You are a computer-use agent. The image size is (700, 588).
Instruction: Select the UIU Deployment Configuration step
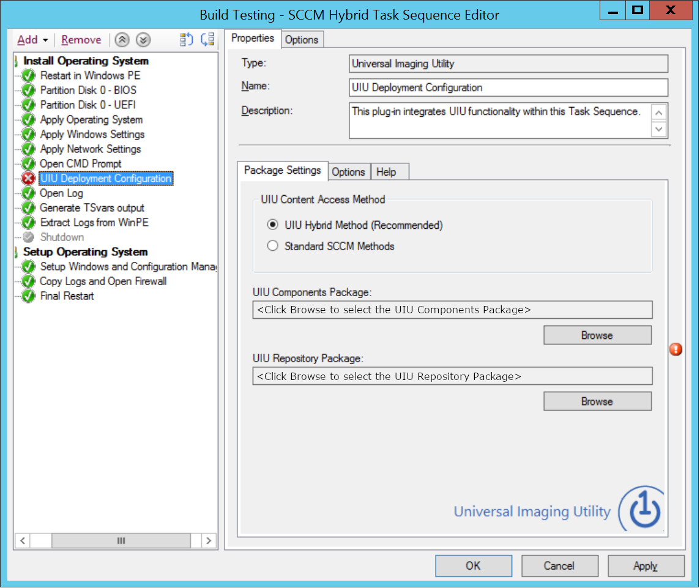[106, 179]
